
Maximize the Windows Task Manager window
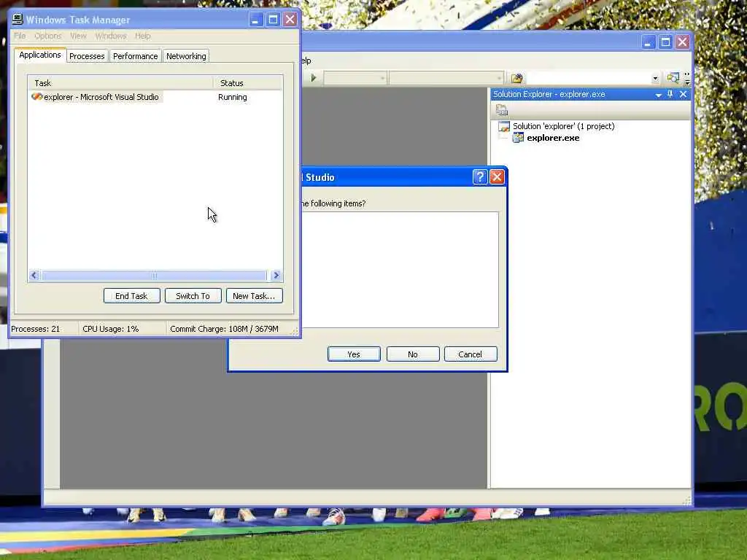(273, 20)
